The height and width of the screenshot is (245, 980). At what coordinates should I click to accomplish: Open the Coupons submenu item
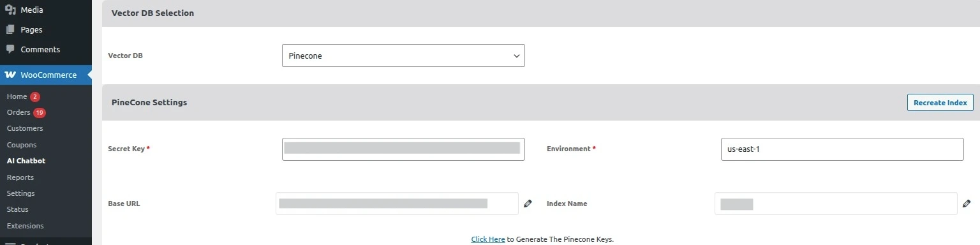tap(22, 145)
